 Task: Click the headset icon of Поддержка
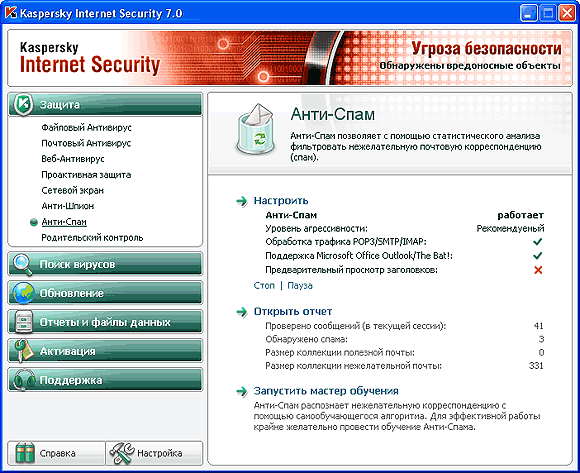(x=24, y=380)
